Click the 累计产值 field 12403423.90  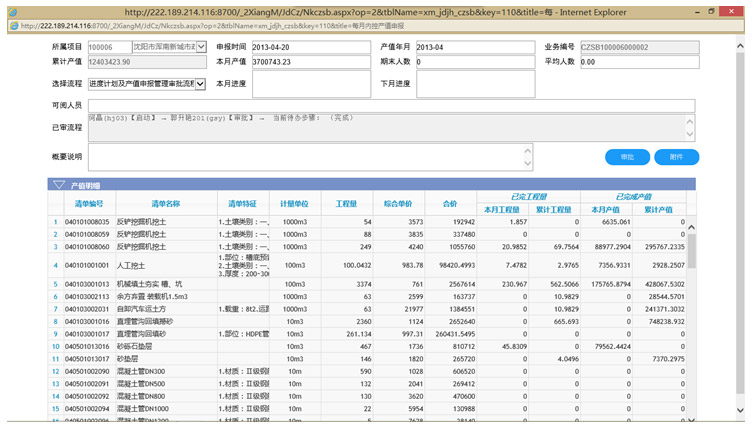(x=147, y=62)
